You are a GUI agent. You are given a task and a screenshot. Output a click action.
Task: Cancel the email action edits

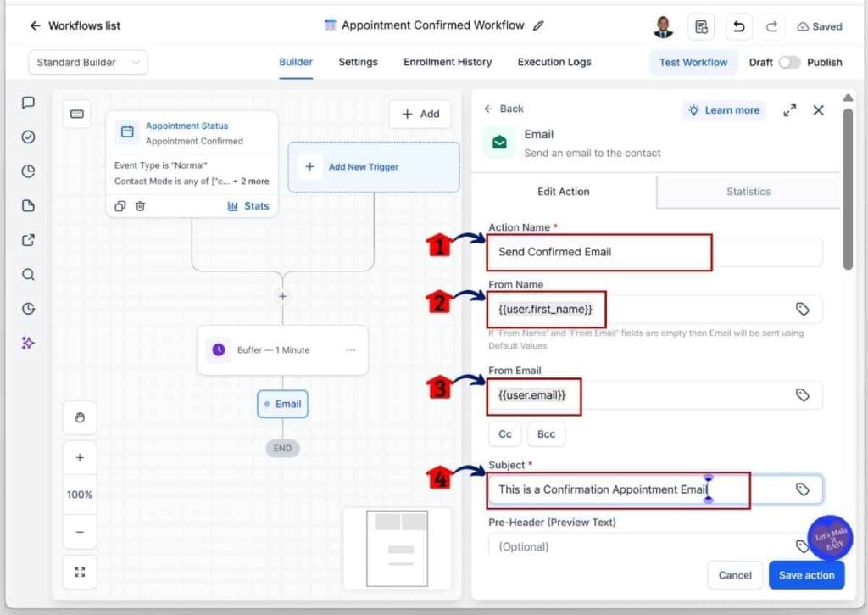point(735,576)
